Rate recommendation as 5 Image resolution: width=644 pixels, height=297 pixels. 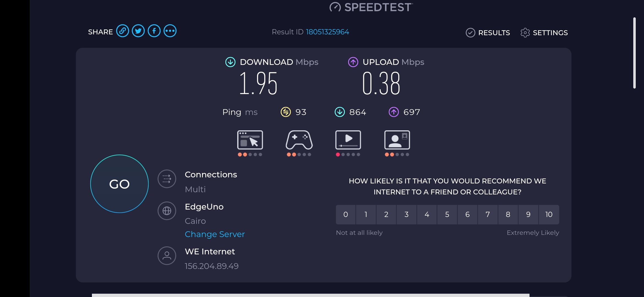[447, 215]
